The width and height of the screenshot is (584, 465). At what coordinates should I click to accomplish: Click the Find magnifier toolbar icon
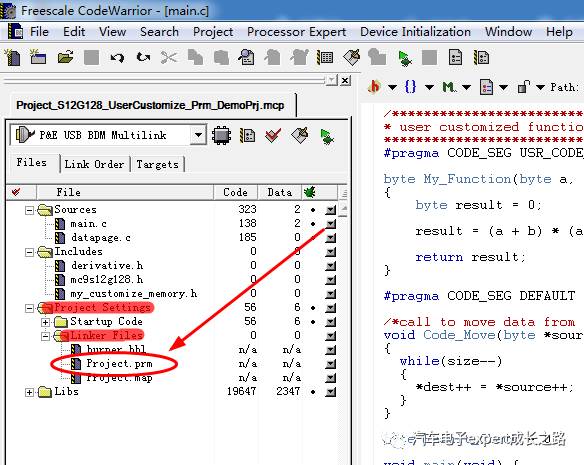(x=247, y=58)
